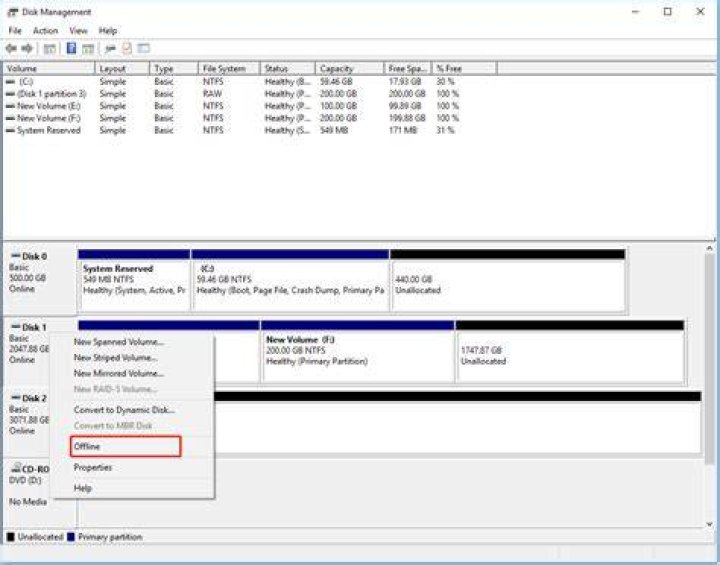Open the File menu
The image size is (720, 565).
15,31
